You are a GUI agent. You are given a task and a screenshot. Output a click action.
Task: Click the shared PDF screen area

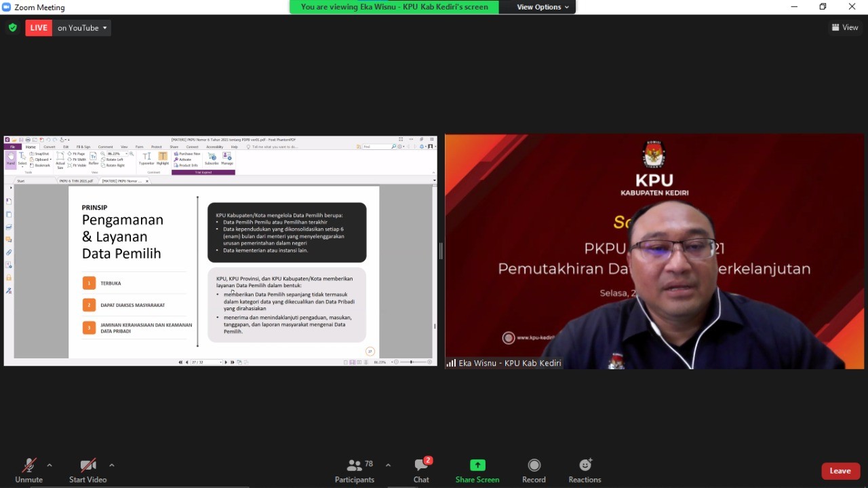[220, 271]
